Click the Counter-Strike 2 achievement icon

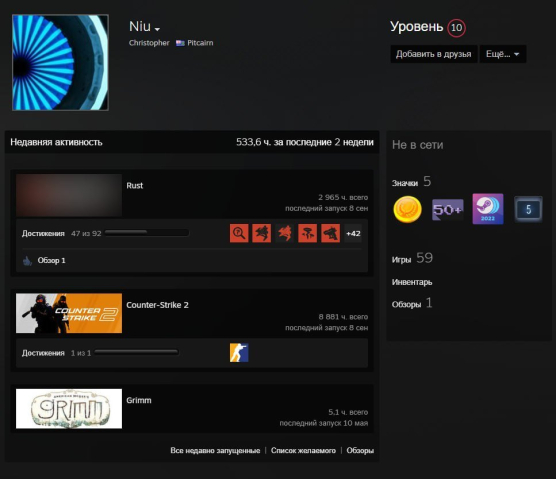239,353
